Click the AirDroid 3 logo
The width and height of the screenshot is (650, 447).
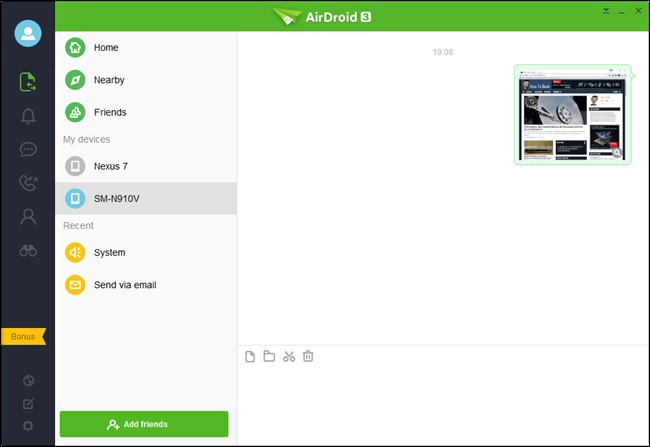pyautogui.click(x=322, y=17)
